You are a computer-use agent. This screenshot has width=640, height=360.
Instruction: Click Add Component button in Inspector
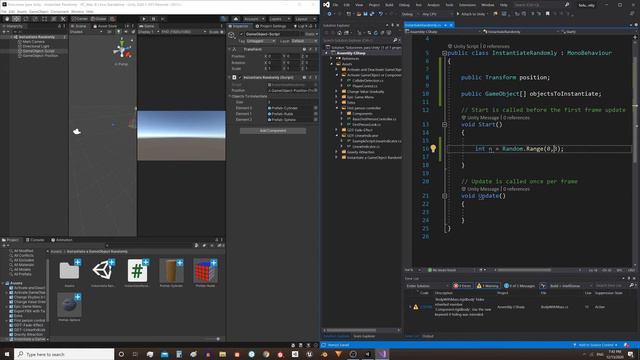pos(273,131)
